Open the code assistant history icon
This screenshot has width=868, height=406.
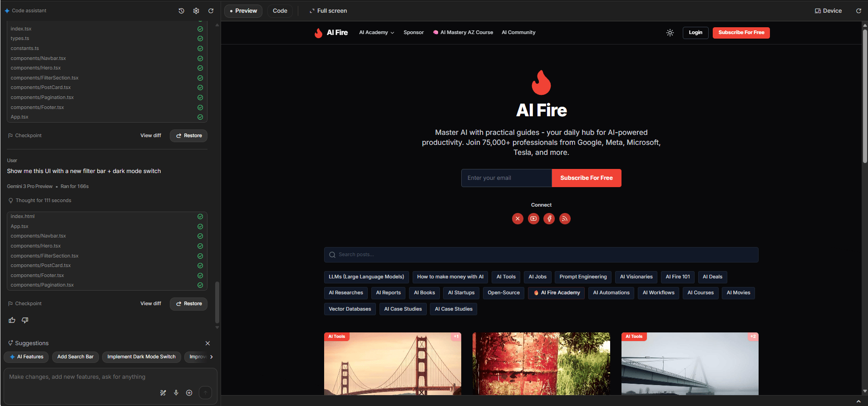click(181, 11)
